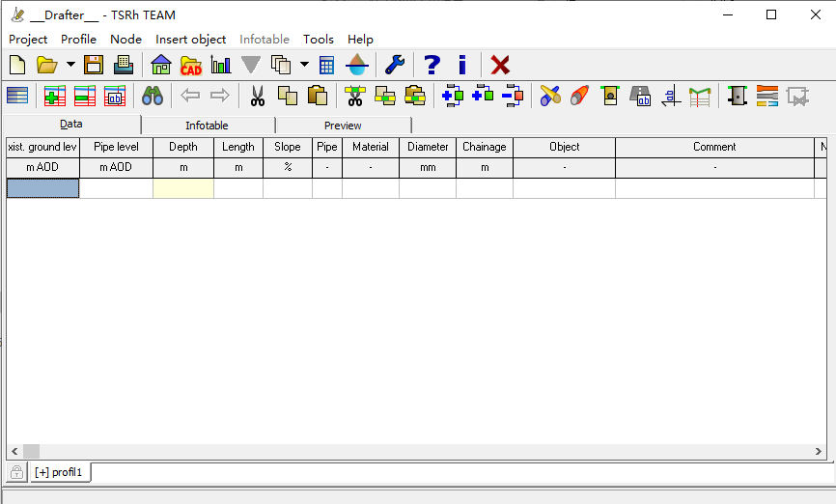Cut with the scissors icon
This screenshot has width=836, height=504.
(x=258, y=96)
